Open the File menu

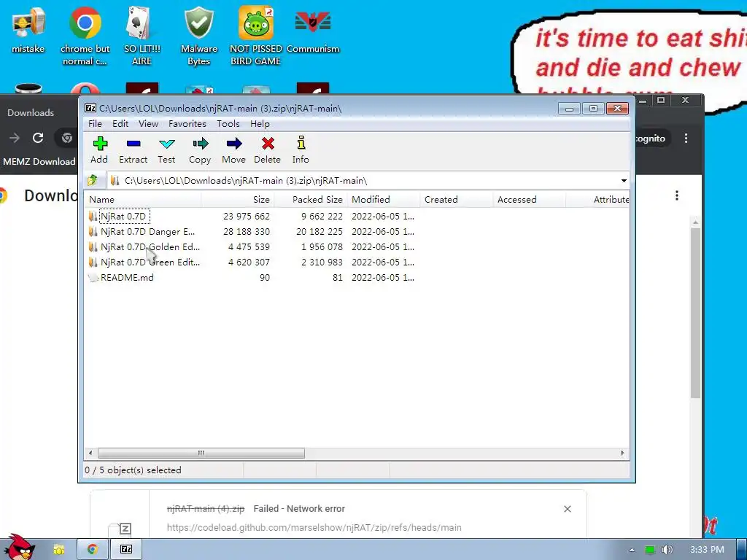pos(95,124)
